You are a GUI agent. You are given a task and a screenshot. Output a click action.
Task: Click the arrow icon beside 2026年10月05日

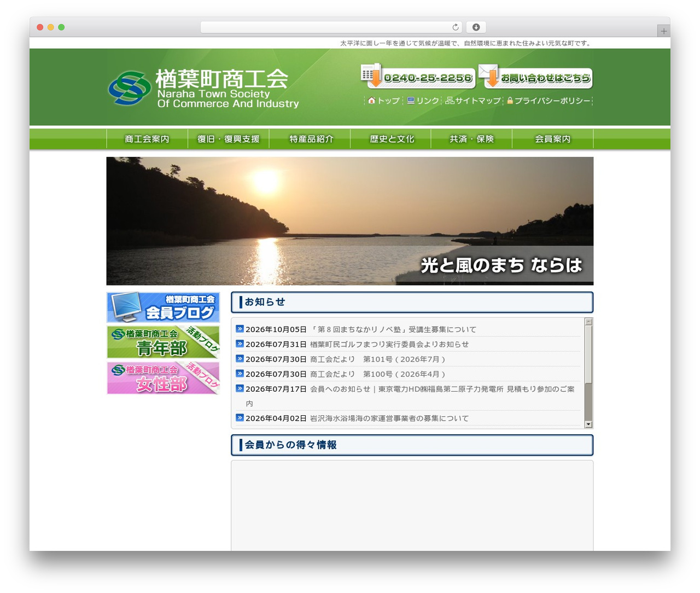tap(240, 329)
